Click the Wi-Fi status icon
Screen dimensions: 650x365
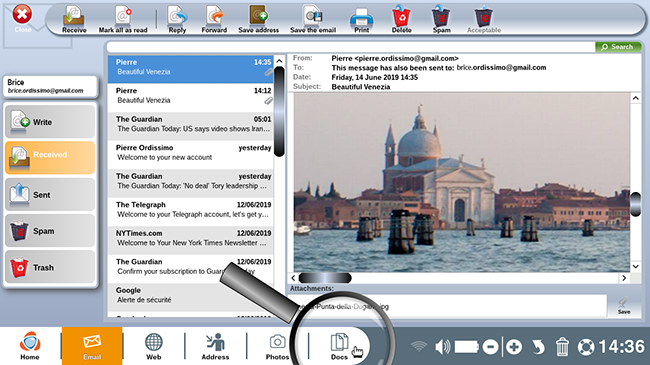[419, 346]
